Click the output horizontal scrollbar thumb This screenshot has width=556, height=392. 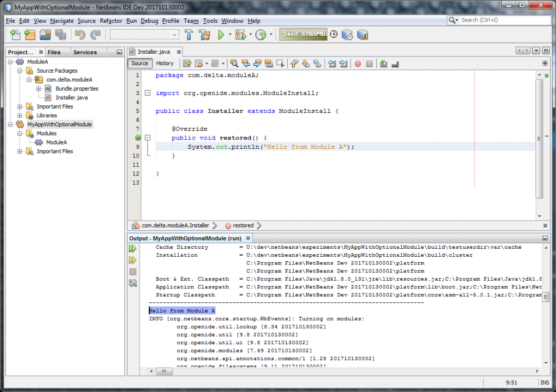164,371
